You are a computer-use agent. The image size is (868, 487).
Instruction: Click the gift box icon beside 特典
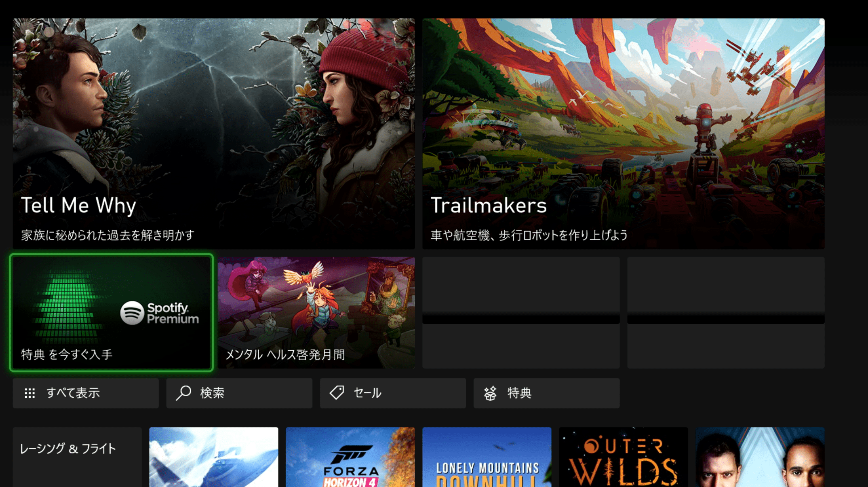tap(490, 393)
